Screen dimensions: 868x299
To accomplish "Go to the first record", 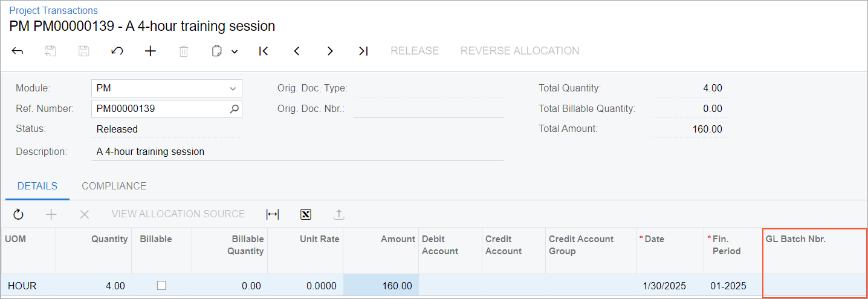I will [264, 51].
